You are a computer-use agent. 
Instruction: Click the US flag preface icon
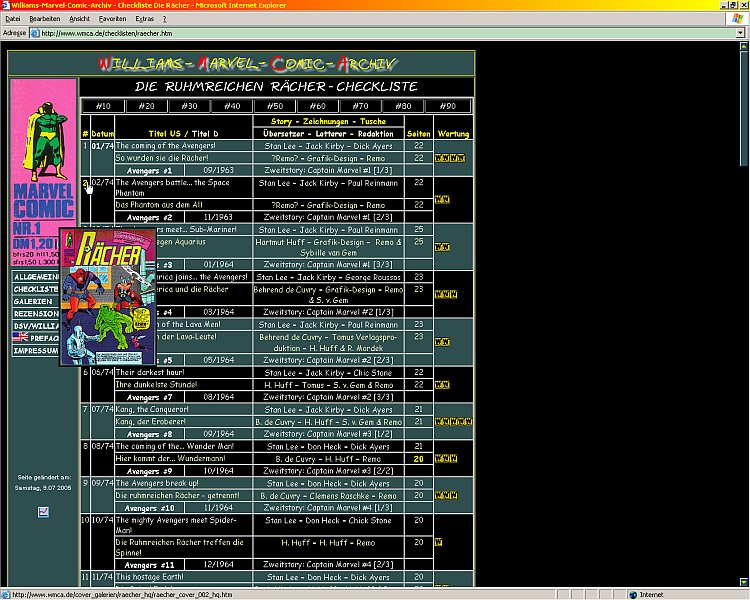[20, 337]
